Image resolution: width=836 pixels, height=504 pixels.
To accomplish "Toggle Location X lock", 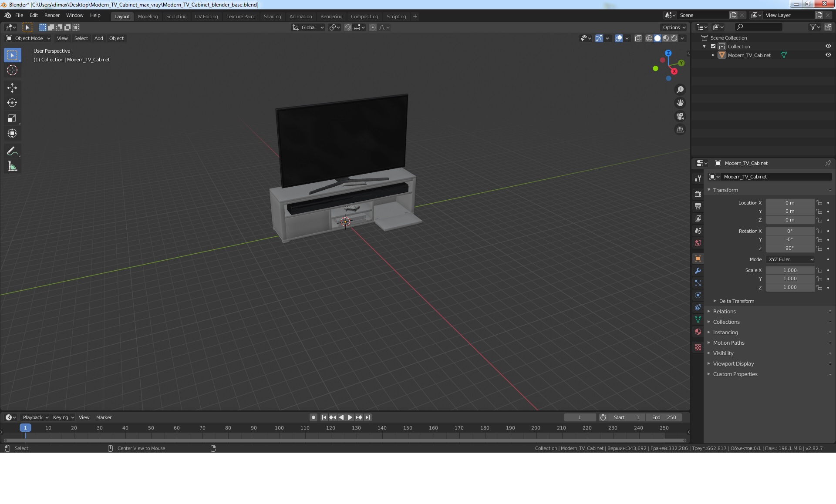I will point(819,203).
